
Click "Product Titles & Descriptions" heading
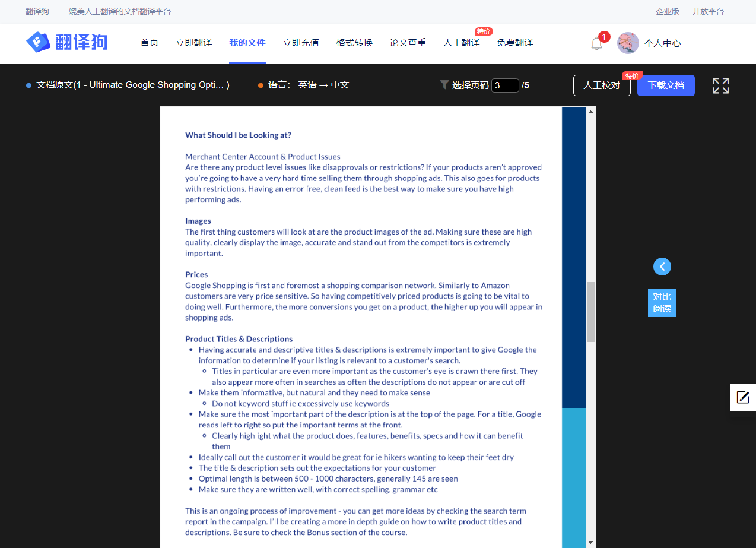pyautogui.click(x=239, y=339)
